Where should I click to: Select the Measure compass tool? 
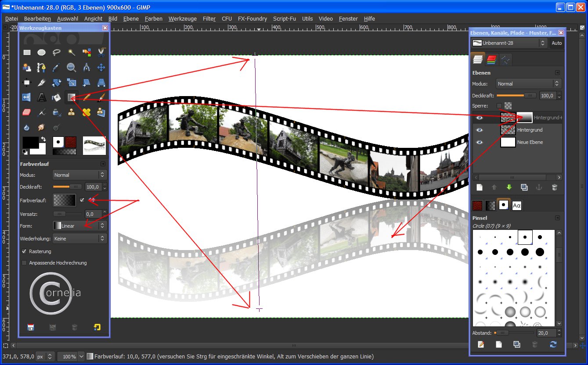click(x=86, y=68)
